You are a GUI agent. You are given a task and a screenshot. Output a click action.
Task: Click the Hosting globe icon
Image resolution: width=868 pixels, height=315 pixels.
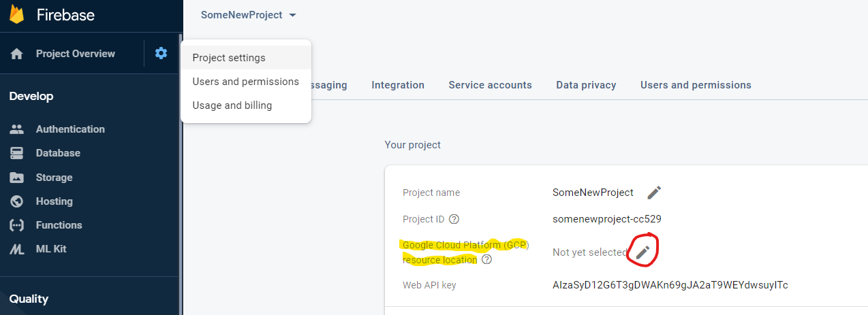tap(17, 201)
